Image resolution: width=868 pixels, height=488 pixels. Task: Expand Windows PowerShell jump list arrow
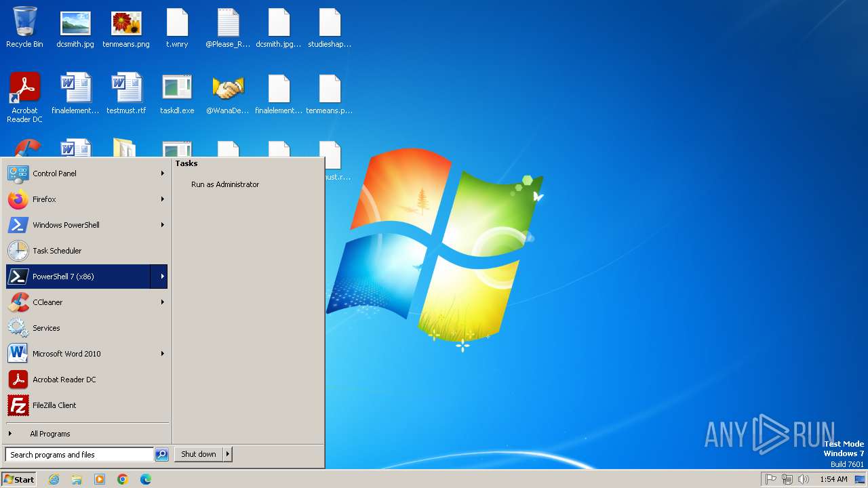click(x=162, y=225)
